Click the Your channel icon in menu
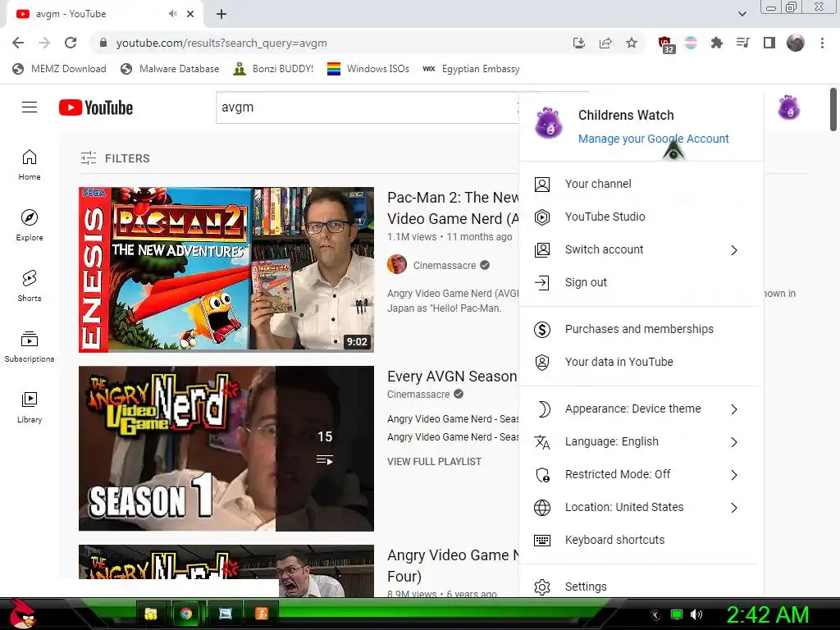The height and width of the screenshot is (630, 840). pos(542,185)
